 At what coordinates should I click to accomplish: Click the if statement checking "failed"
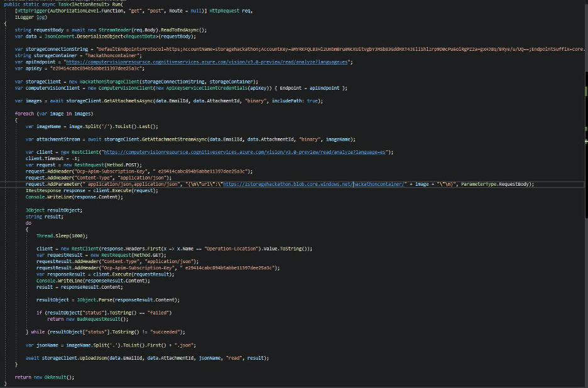104,313
